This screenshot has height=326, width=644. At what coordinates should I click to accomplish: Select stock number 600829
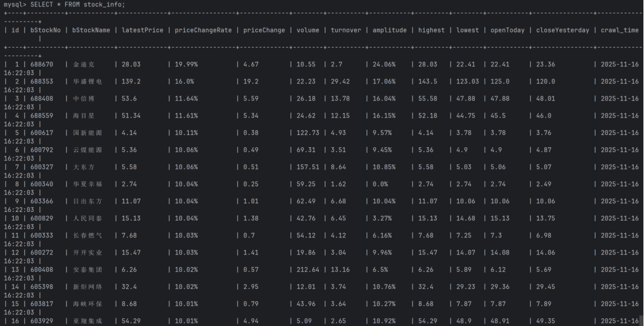click(41, 218)
